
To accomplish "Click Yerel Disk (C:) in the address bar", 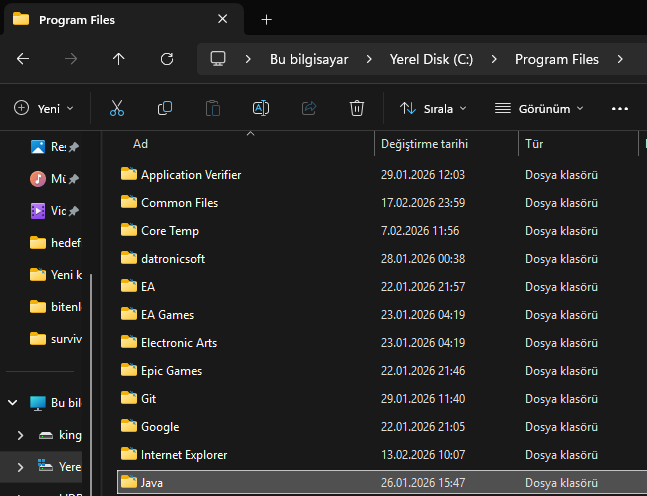I will [431, 59].
